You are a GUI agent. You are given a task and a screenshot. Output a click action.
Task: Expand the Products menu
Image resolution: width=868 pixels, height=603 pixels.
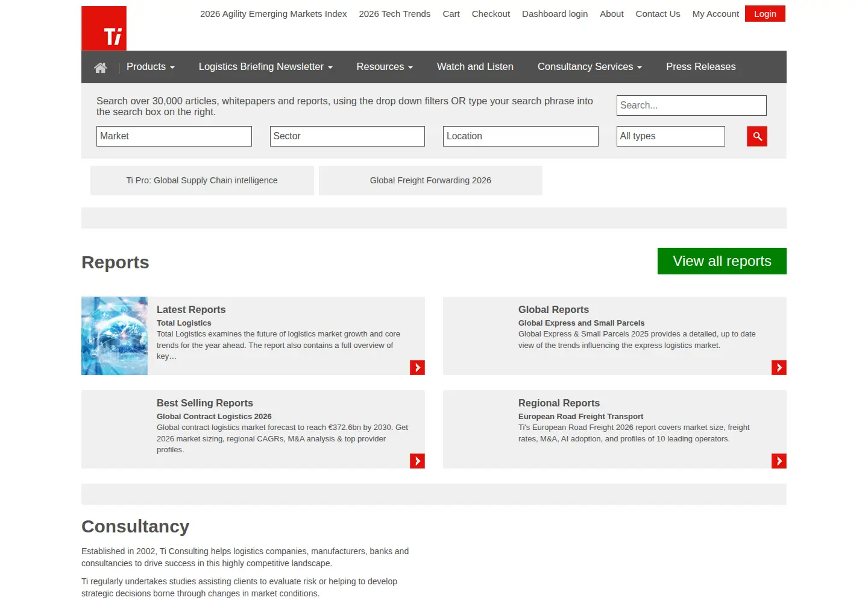pos(151,67)
